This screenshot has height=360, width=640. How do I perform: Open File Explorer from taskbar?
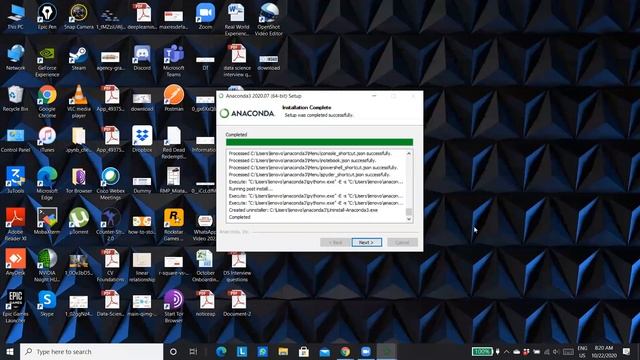point(283,351)
